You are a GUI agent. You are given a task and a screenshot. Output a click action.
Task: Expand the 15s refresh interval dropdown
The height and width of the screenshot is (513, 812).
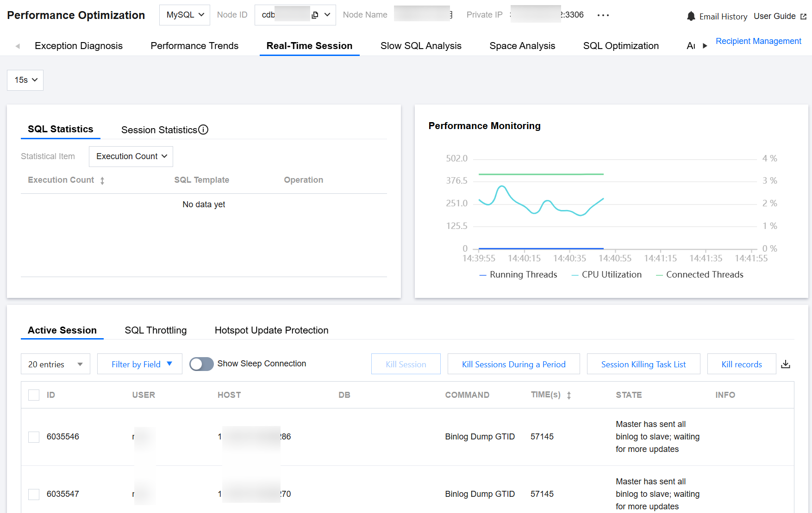click(25, 80)
